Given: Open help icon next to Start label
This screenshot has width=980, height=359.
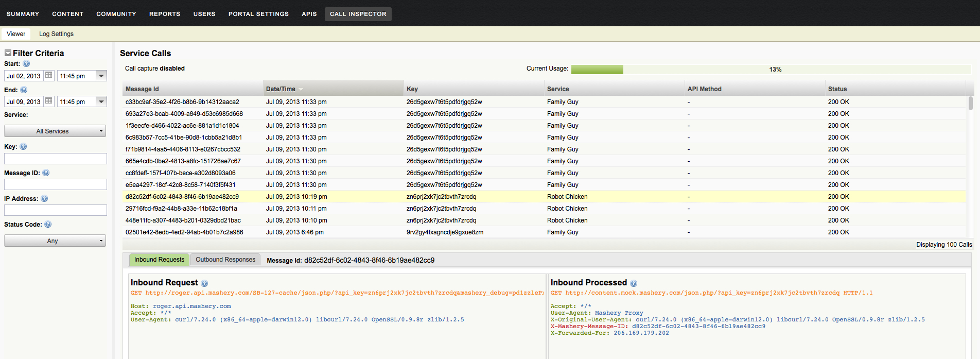Looking at the screenshot, I should click(x=26, y=64).
